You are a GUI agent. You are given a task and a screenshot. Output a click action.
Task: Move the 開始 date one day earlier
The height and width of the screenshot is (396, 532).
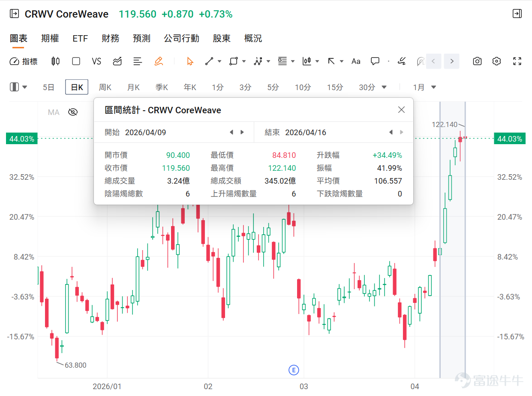tap(231, 132)
